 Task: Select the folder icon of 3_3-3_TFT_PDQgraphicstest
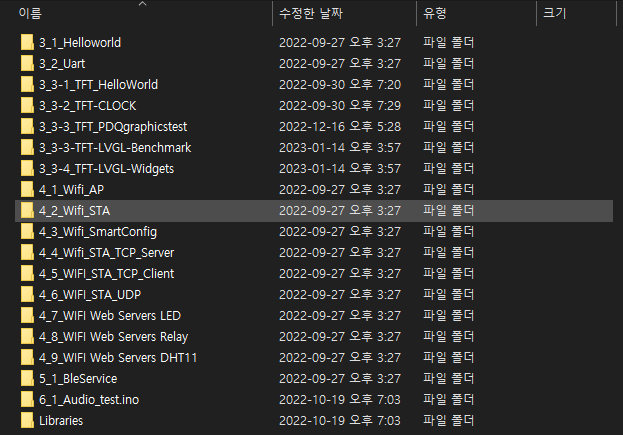(27, 127)
